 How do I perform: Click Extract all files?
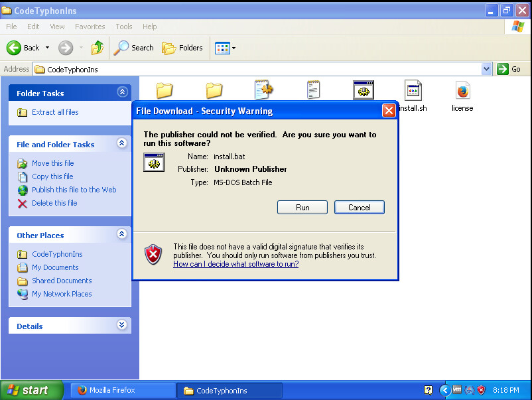coord(55,112)
